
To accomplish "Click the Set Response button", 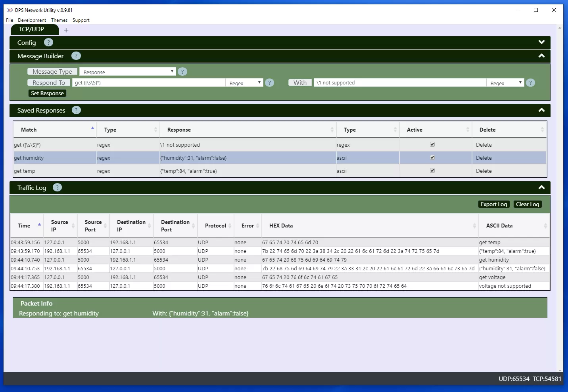I will tap(47, 93).
